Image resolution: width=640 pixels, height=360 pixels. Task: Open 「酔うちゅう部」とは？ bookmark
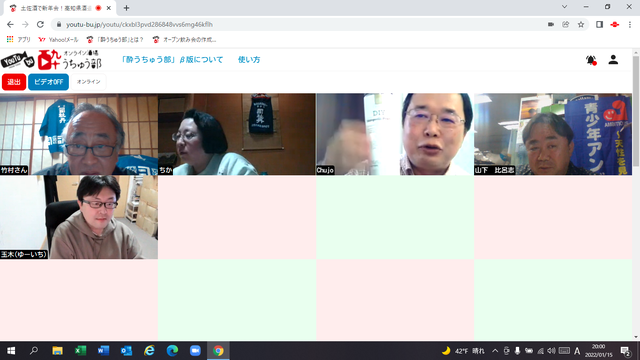115,40
